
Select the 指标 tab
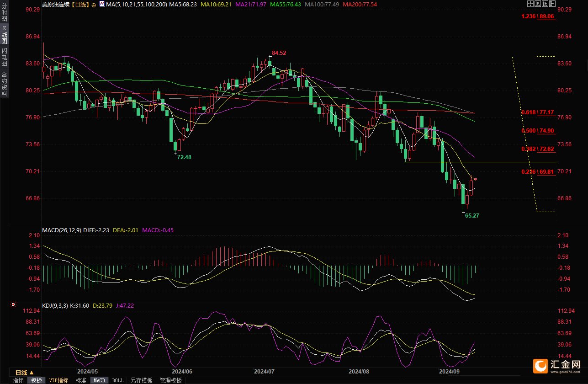pos(18,380)
